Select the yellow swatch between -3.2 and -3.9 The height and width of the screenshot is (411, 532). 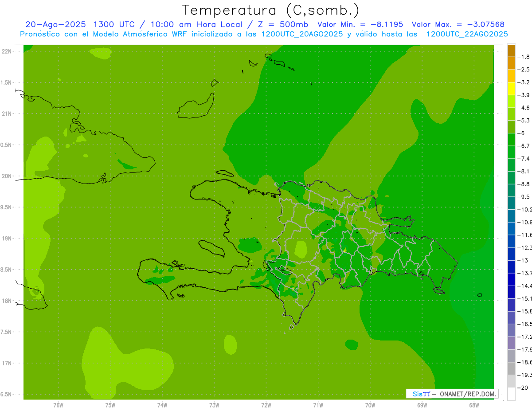(511, 88)
